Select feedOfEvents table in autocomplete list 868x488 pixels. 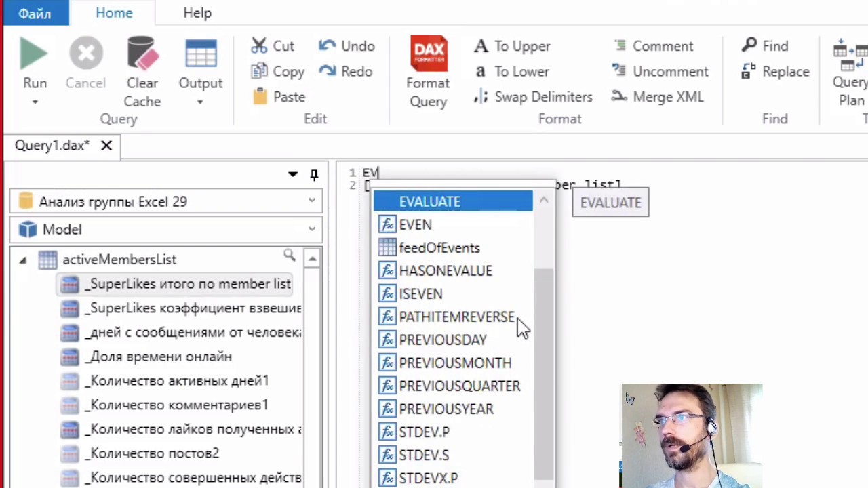(x=453, y=247)
